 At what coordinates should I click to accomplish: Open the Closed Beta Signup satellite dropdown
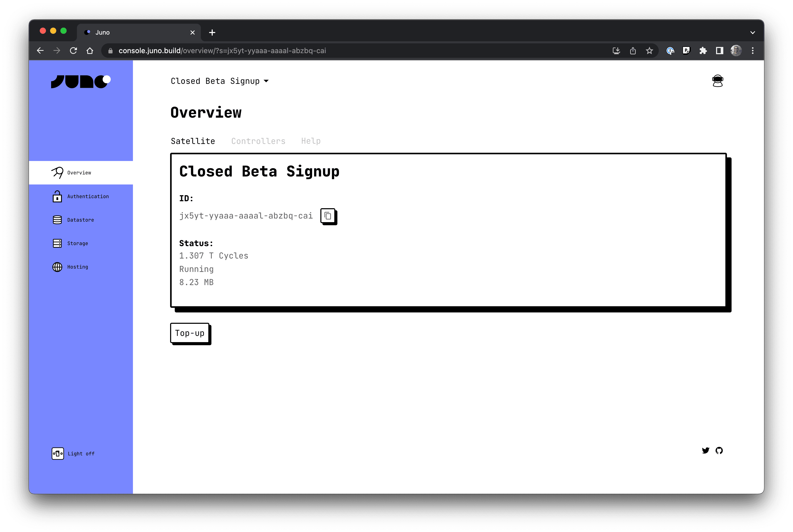click(x=220, y=81)
